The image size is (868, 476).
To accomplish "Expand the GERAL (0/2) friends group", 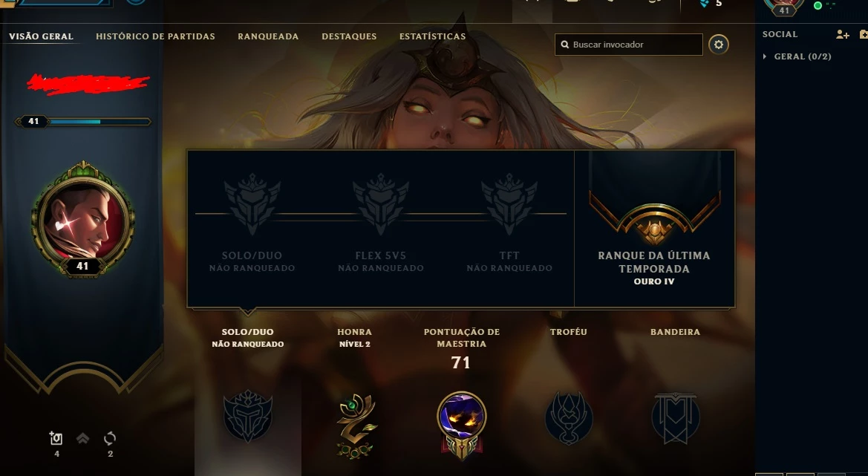I will [797, 56].
